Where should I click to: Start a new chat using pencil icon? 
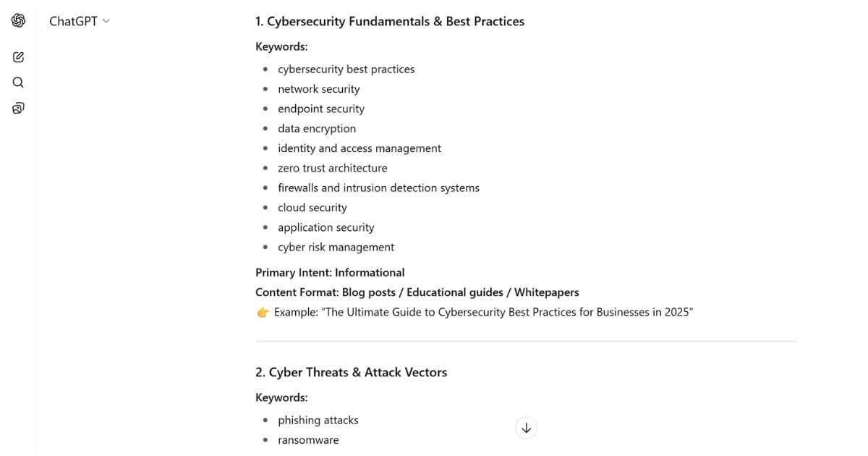click(x=19, y=57)
